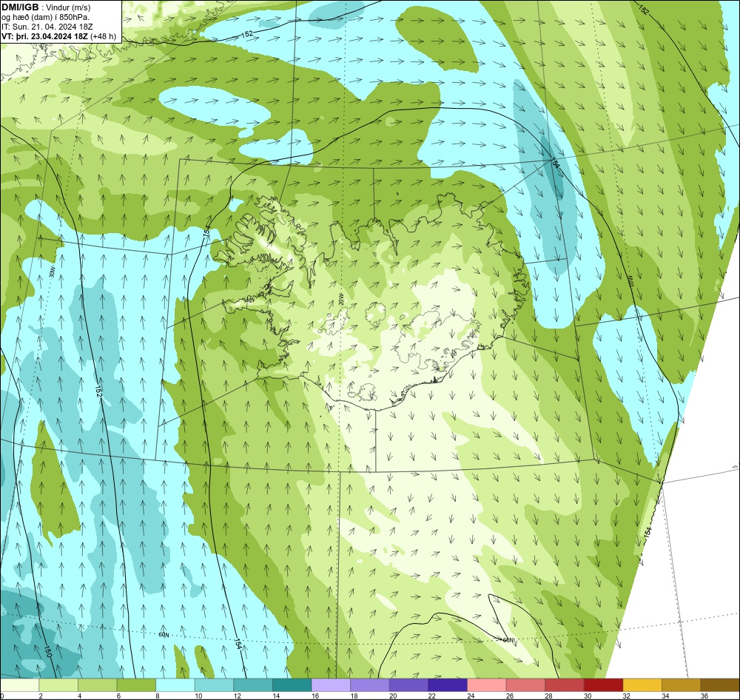Click the darker green 6–8 m/s legend swatch
This screenshot has width=740, height=700.
136,685
